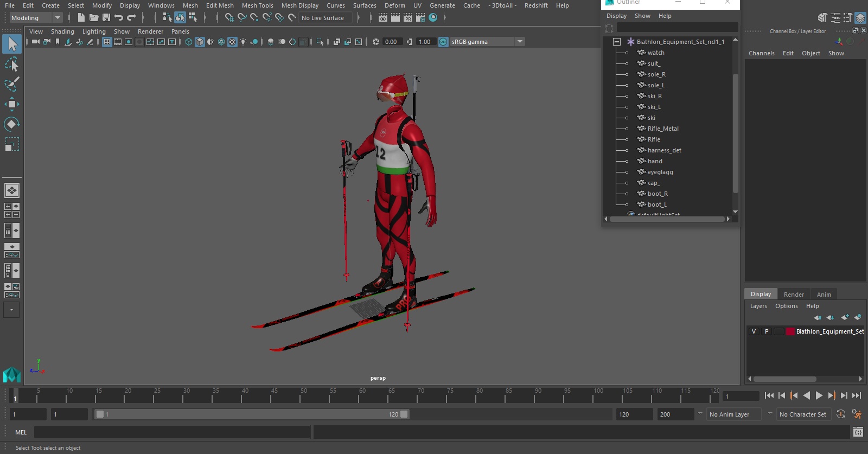
Task: Open a scene with folder icon
Action: tap(94, 18)
